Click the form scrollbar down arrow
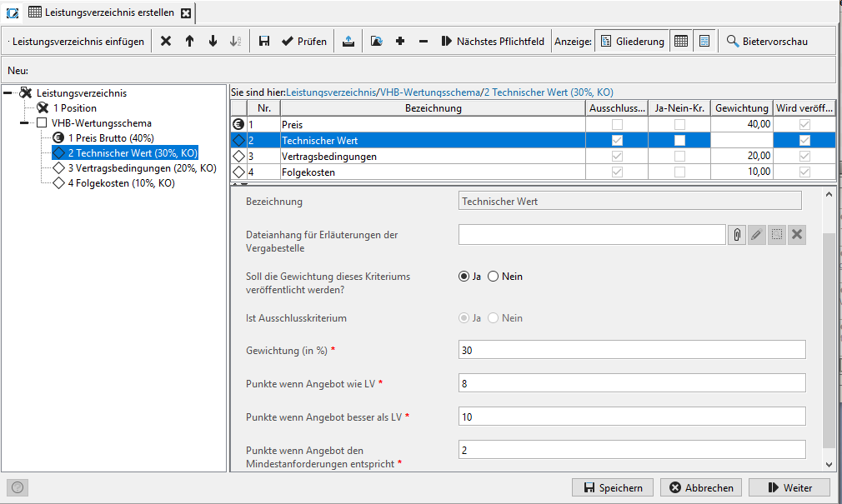Viewport: 842px width, 504px height. pyautogui.click(x=829, y=464)
